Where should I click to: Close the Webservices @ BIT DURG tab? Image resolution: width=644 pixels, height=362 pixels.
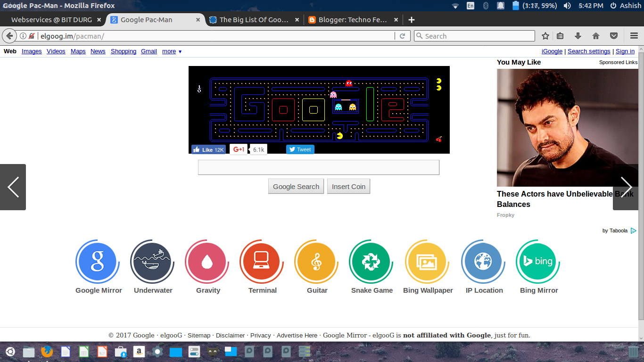[x=99, y=20]
